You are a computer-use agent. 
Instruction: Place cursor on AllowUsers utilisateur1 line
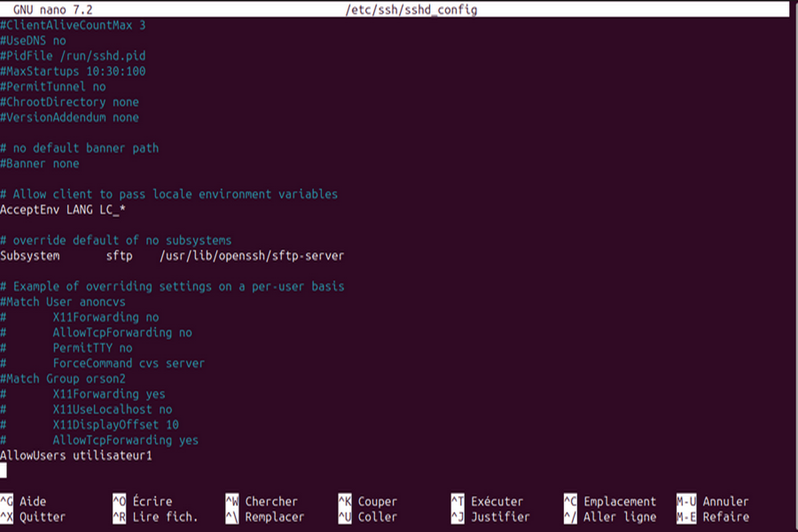(76, 456)
